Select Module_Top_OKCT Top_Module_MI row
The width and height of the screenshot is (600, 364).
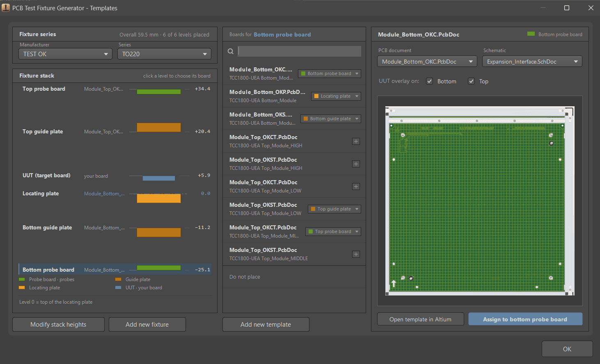click(x=294, y=231)
